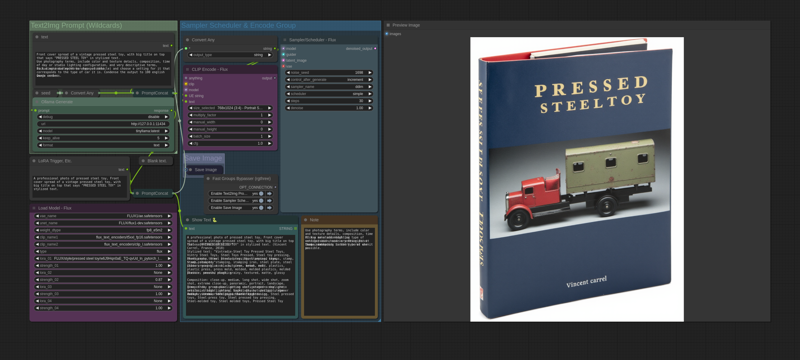This screenshot has height=360, width=800.
Task: Open the clip_name1 dropdown
Action: coord(104,237)
